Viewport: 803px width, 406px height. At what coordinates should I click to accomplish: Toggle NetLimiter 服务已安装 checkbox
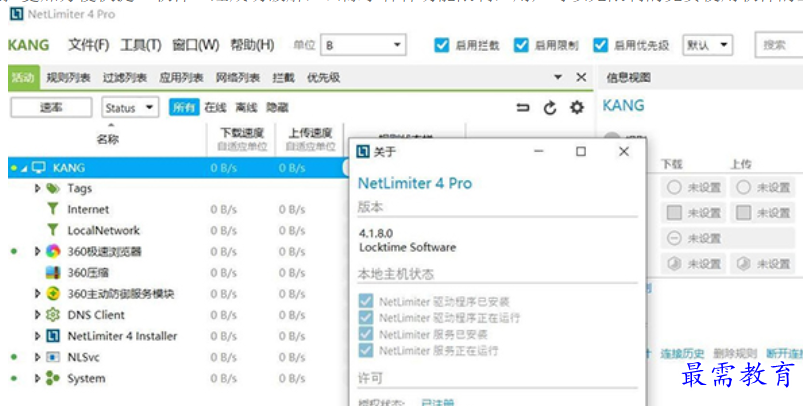[366, 334]
